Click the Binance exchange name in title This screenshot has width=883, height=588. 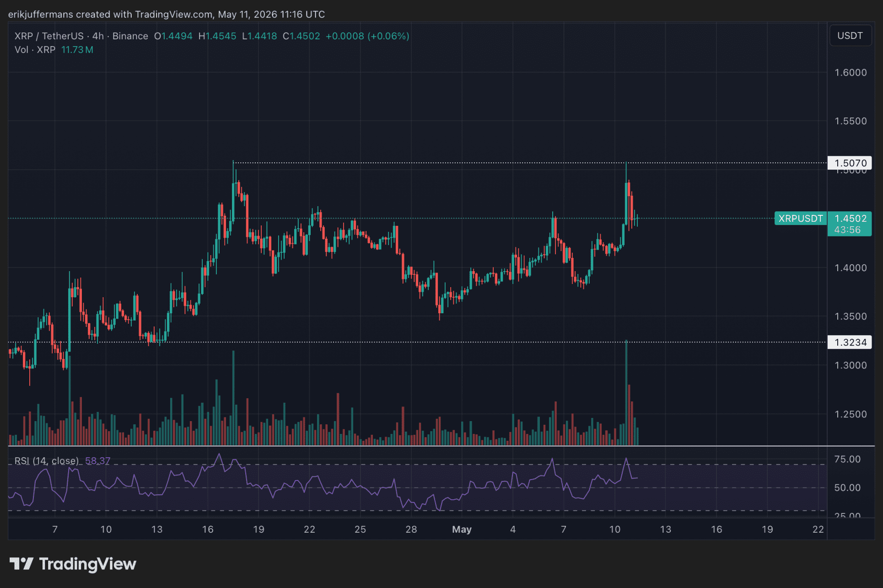(130, 36)
